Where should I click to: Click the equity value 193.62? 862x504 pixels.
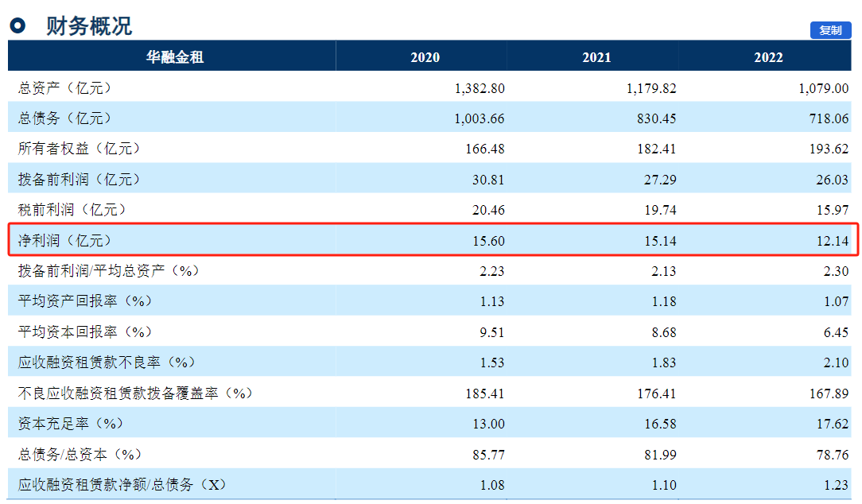(829, 149)
